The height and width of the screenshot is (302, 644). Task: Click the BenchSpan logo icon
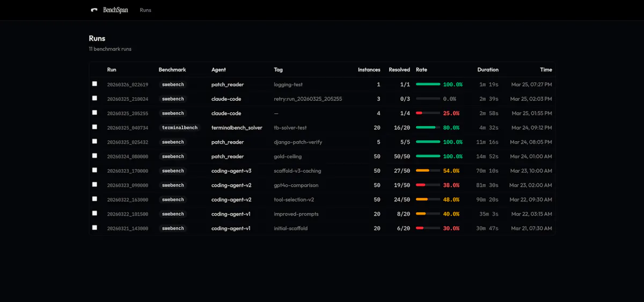pyautogui.click(x=94, y=10)
